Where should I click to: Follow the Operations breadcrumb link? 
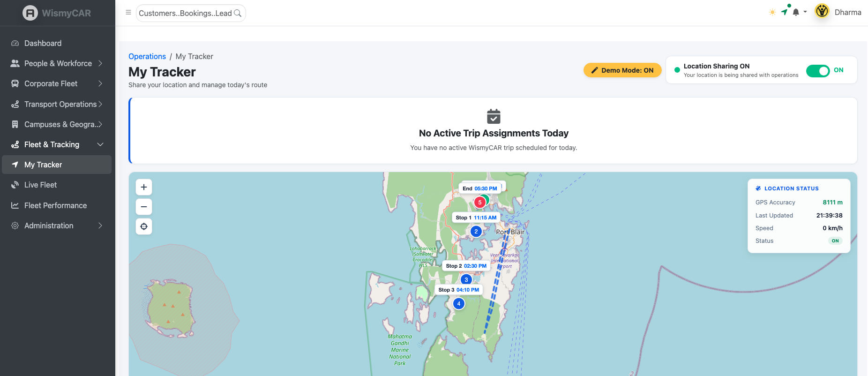click(x=147, y=56)
